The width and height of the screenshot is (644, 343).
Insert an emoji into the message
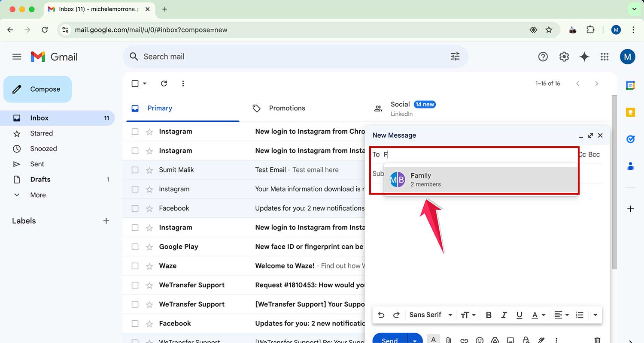point(480,340)
